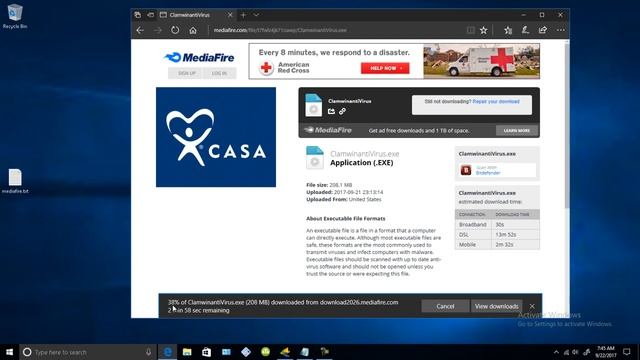This screenshot has height=360, width=640.
Task: Go to the browser home page
Action: tap(193, 30)
